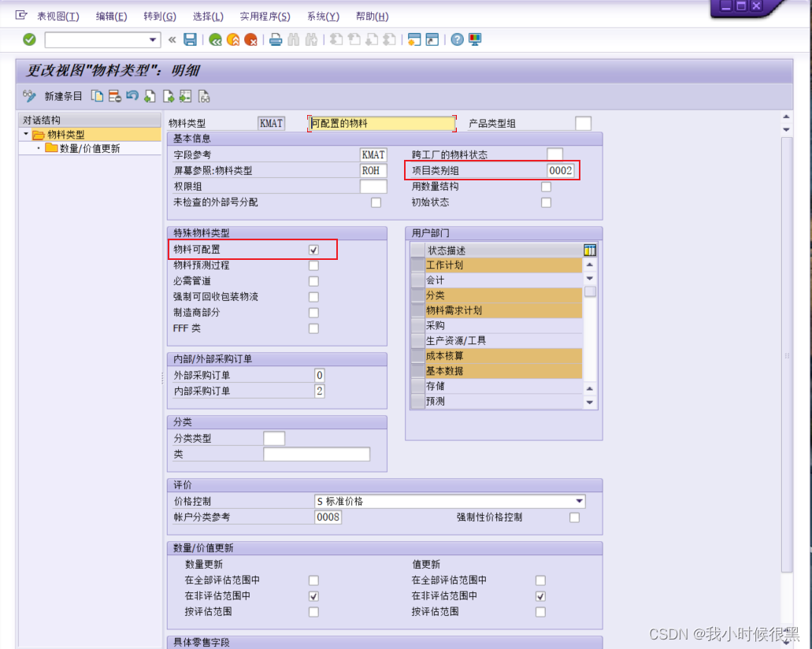Image resolution: width=812 pixels, height=649 pixels.
Task: Click the Undo change icon in application toolbar
Action: 132,95
